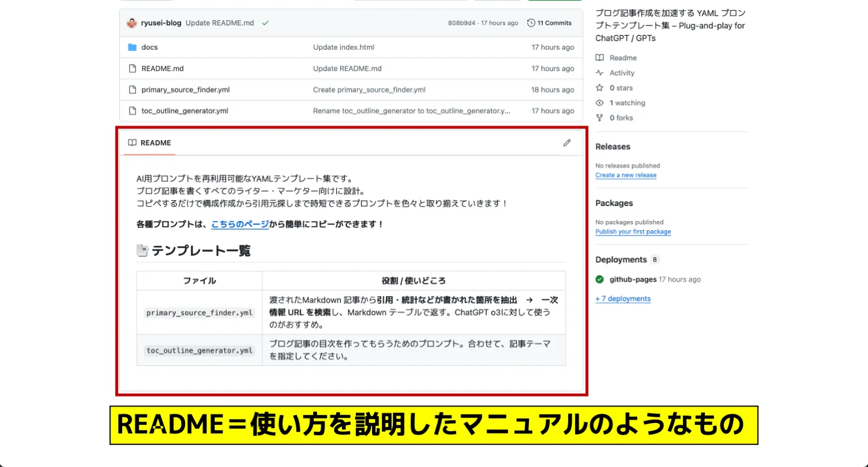Click the pencil edit README icon
Image resolution: width=868 pixels, height=467 pixels.
click(567, 143)
